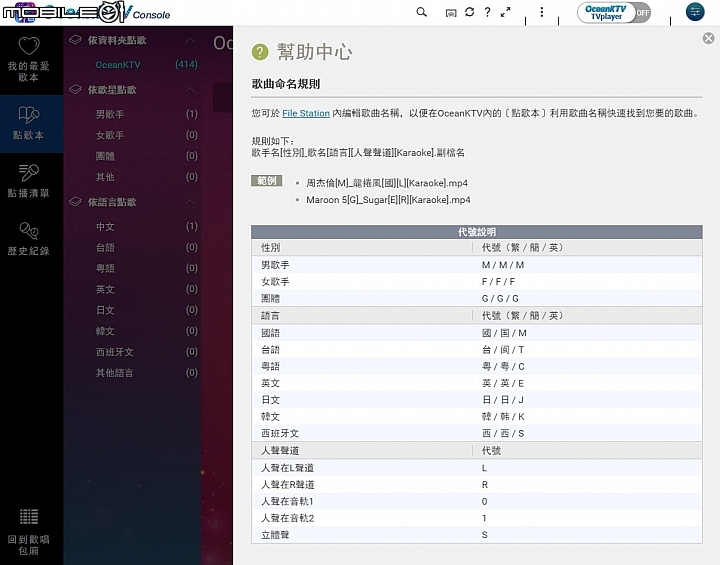Toggle fullscreen expand icon

tap(505, 12)
